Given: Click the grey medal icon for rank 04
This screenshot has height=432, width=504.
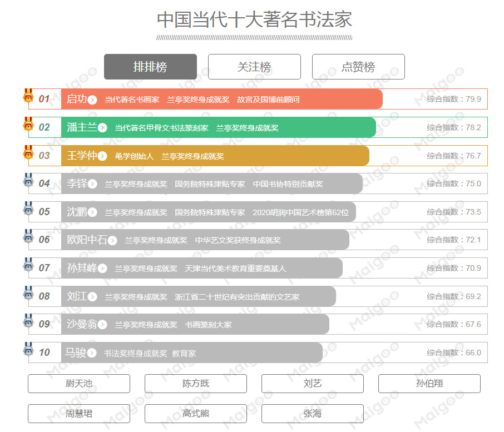Looking at the screenshot, I should (x=28, y=181).
